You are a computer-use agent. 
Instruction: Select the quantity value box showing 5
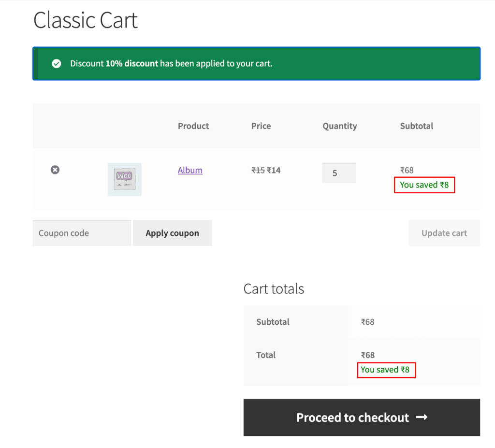point(339,173)
